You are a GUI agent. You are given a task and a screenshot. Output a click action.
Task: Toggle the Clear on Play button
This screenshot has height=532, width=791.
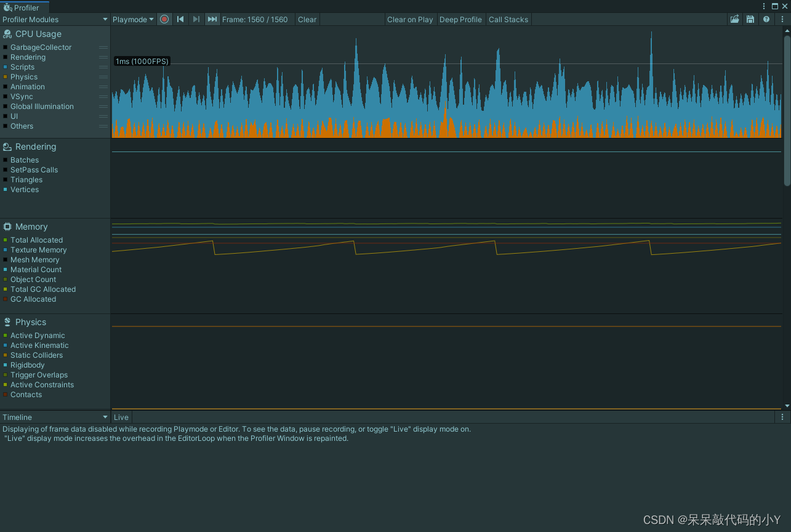pyautogui.click(x=410, y=19)
